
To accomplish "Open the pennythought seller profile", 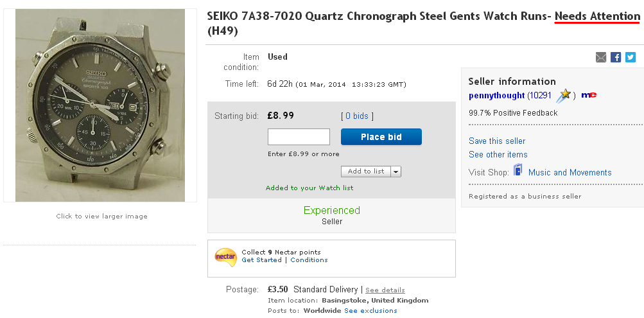I will click(497, 95).
